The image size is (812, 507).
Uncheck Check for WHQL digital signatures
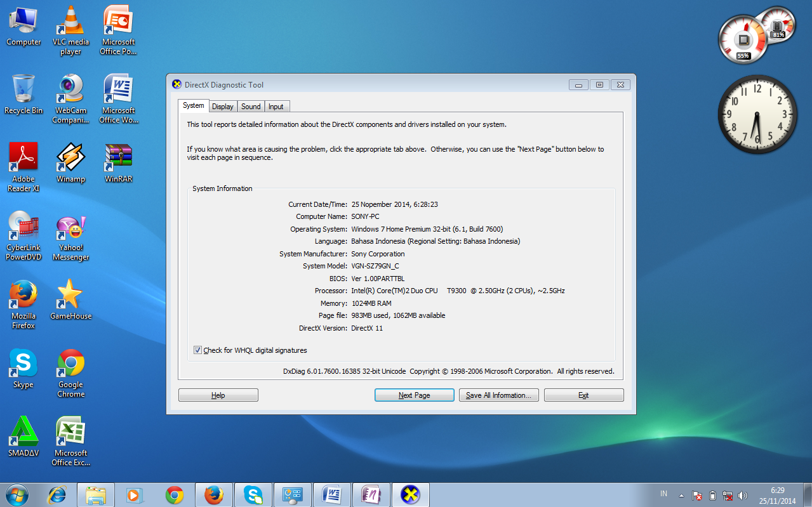click(198, 350)
